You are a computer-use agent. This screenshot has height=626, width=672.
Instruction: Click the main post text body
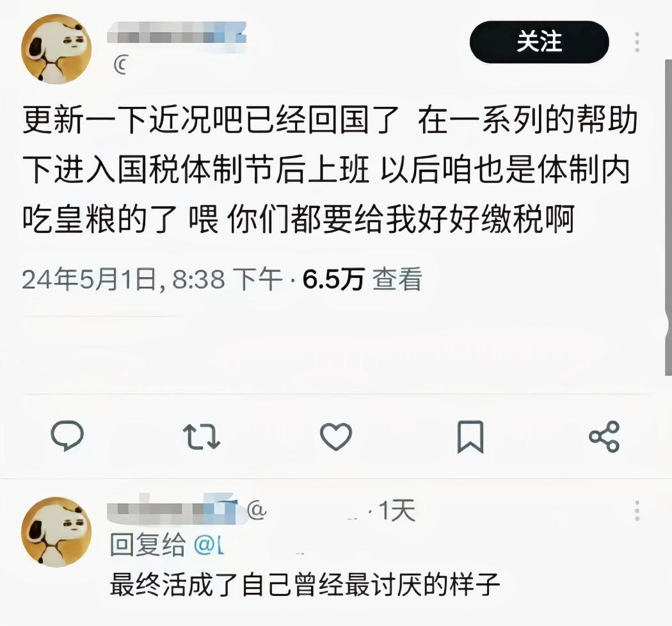tap(330, 170)
